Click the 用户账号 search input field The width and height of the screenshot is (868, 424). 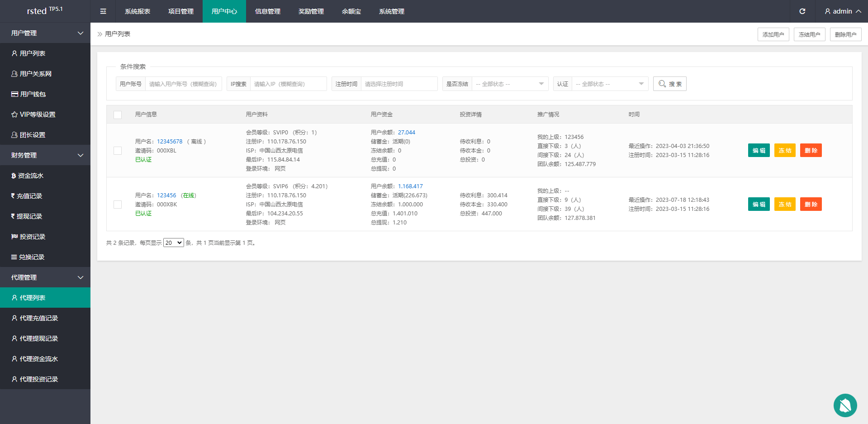click(183, 84)
